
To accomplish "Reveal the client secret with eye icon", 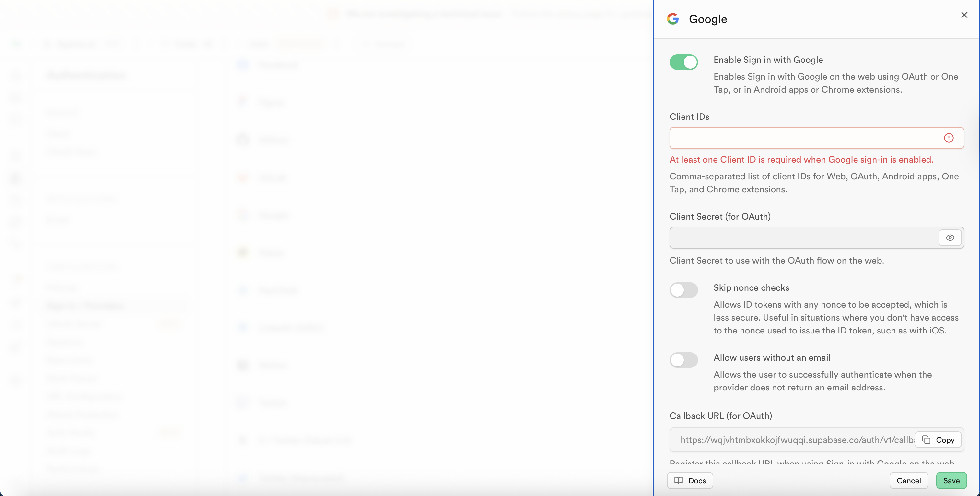I will coord(950,238).
